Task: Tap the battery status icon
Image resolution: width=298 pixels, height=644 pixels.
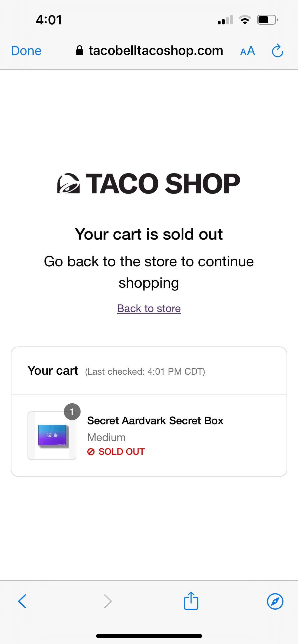Action: click(x=267, y=20)
